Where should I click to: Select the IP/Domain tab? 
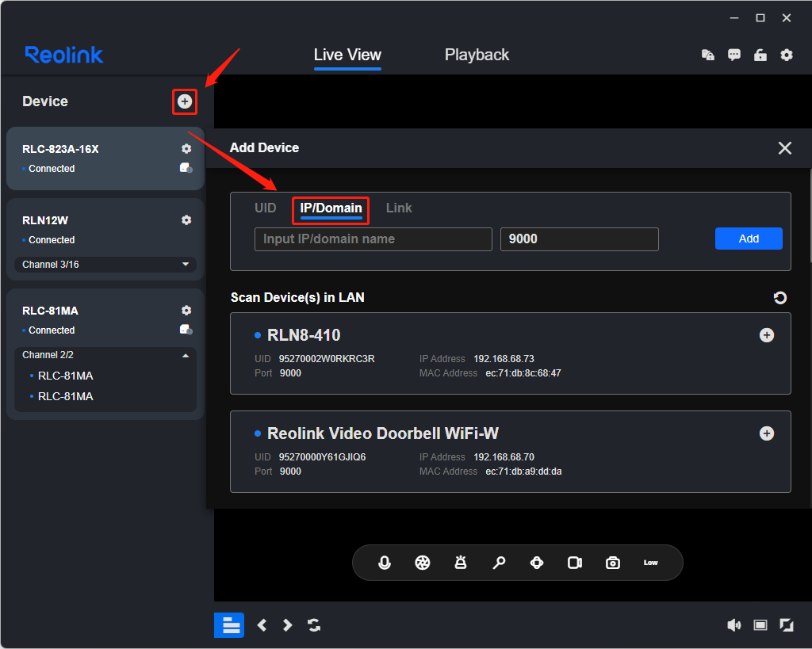pyautogui.click(x=331, y=208)
